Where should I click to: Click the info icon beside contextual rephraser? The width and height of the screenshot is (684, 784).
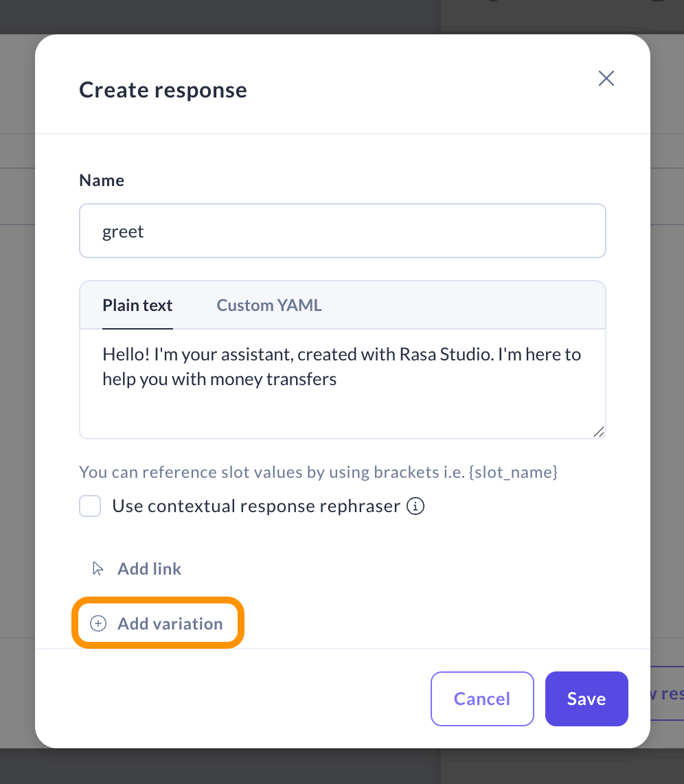pyautogui.click(x=415, y=507)
